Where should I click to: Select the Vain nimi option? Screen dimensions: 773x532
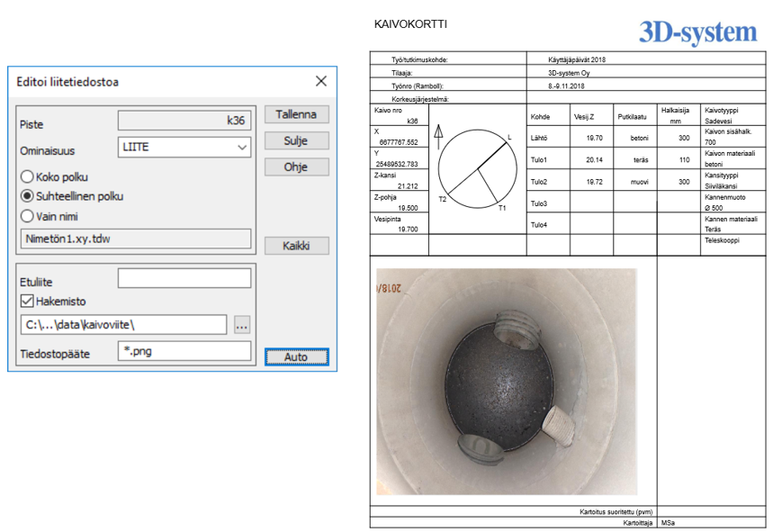pos(27,216)
